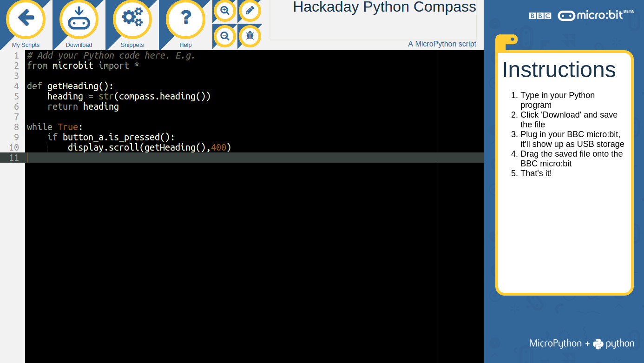644x363 pixels.
Task: Edit the Hackaday Python Compass title field
Action: [x=384, y=7]
